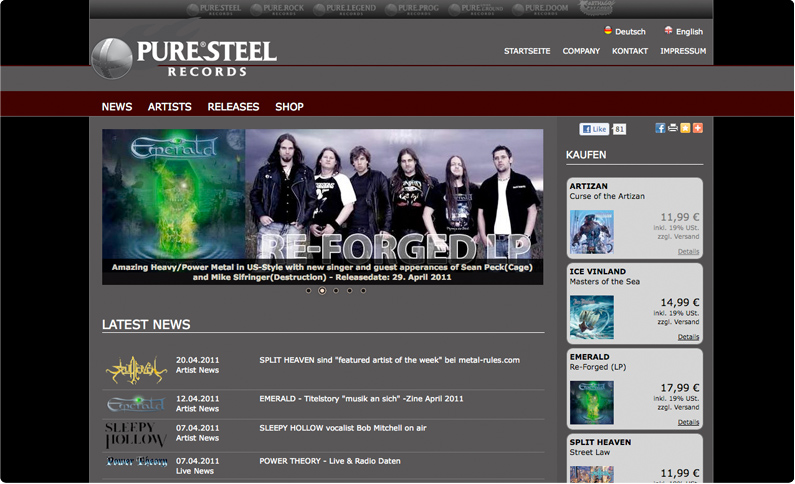Click the Emerald Re-Forged LP banner image
This screenshot has width=795, height=484.
322,207
